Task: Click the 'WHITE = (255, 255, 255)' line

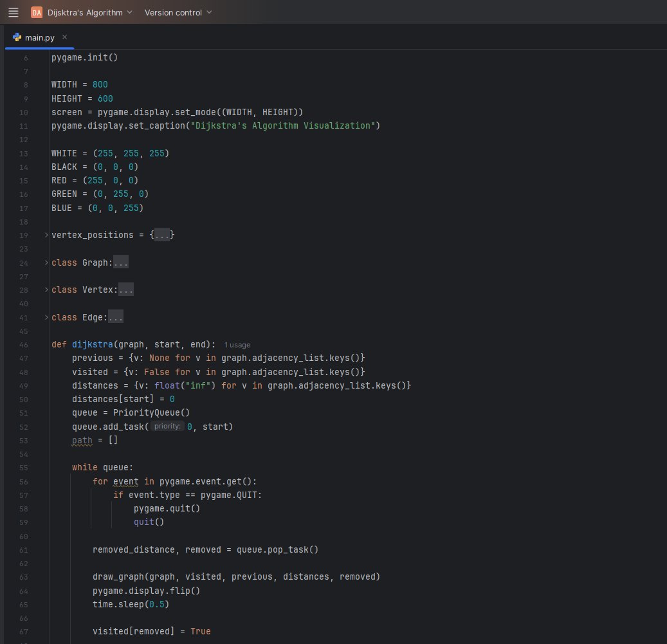Action: (x=111, y=153)
